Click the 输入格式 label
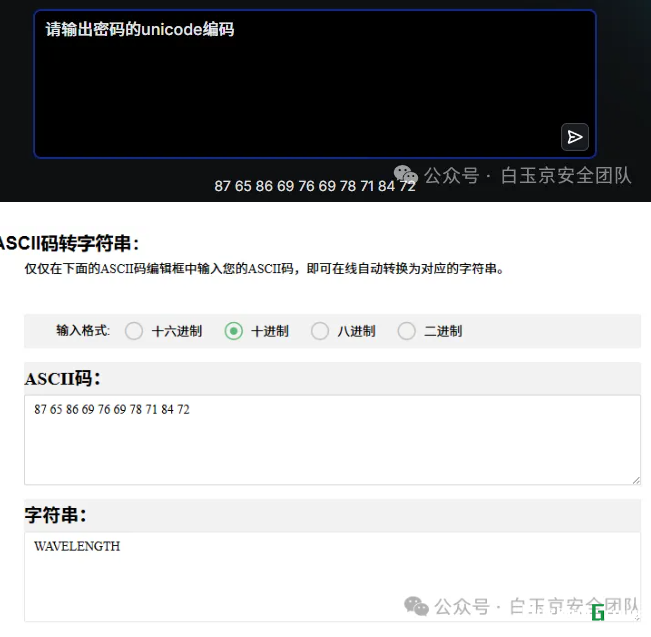 tap(83, 331)
